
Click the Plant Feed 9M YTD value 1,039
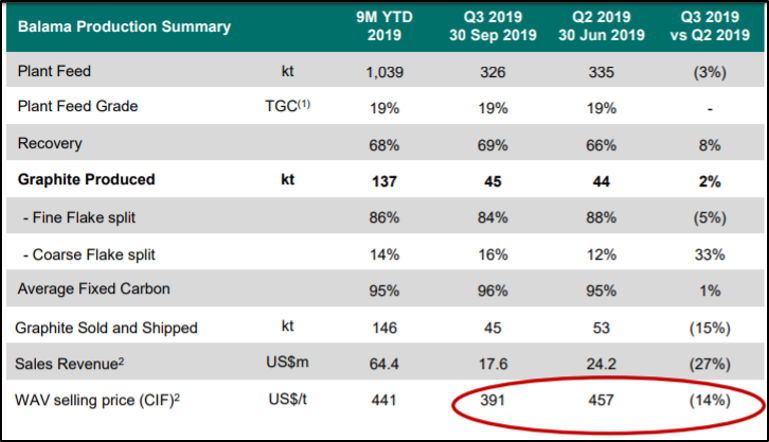click(x=384, y=73)
